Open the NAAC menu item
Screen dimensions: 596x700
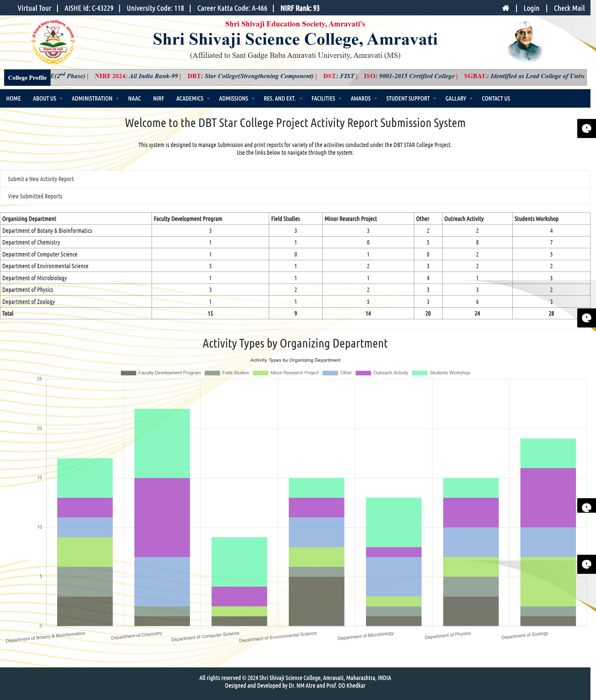134,99
